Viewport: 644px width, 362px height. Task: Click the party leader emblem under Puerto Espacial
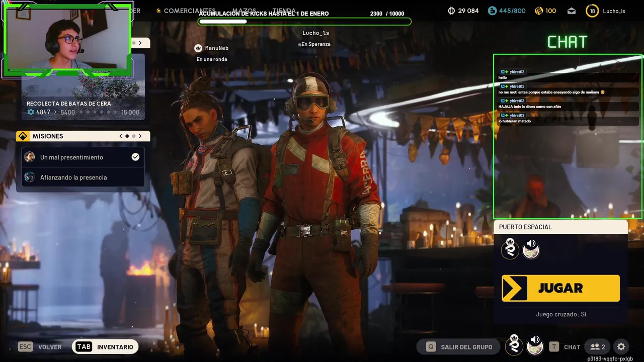[x=510, y=248]
